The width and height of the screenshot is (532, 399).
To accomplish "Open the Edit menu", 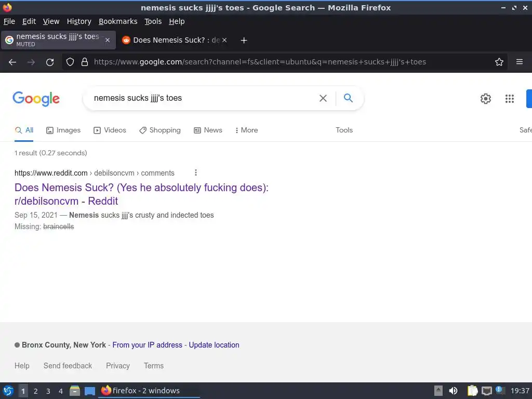I will [x=29, y=21].
